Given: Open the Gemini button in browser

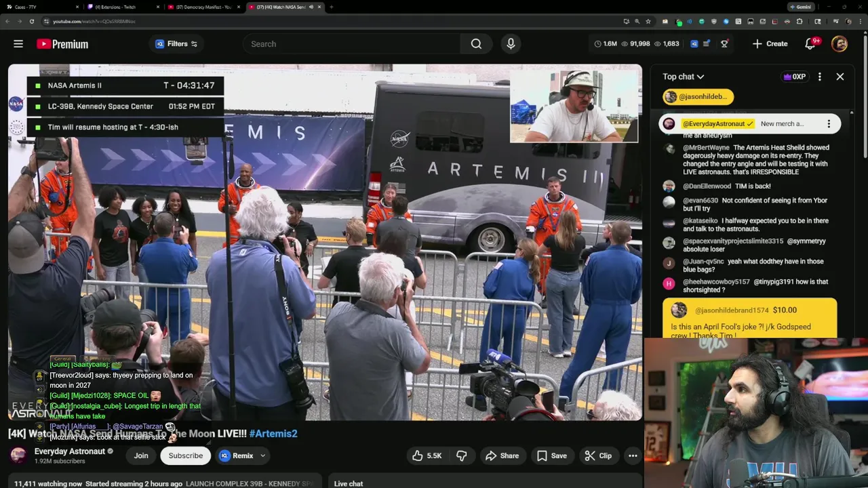Looking at the screenshot, I should (800, 7).
